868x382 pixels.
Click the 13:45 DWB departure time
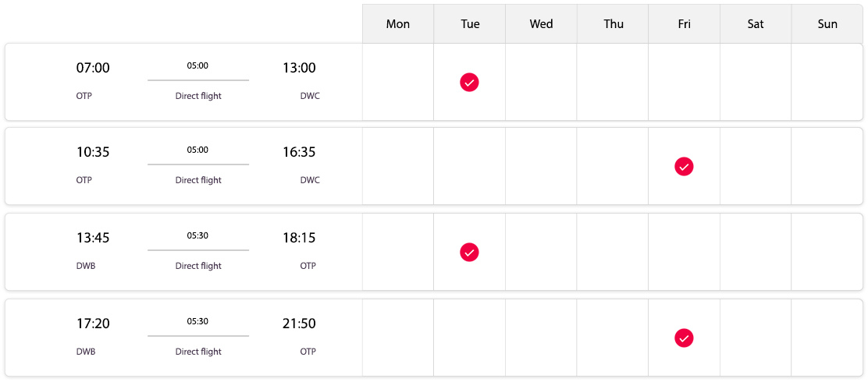tap(93, 238)
